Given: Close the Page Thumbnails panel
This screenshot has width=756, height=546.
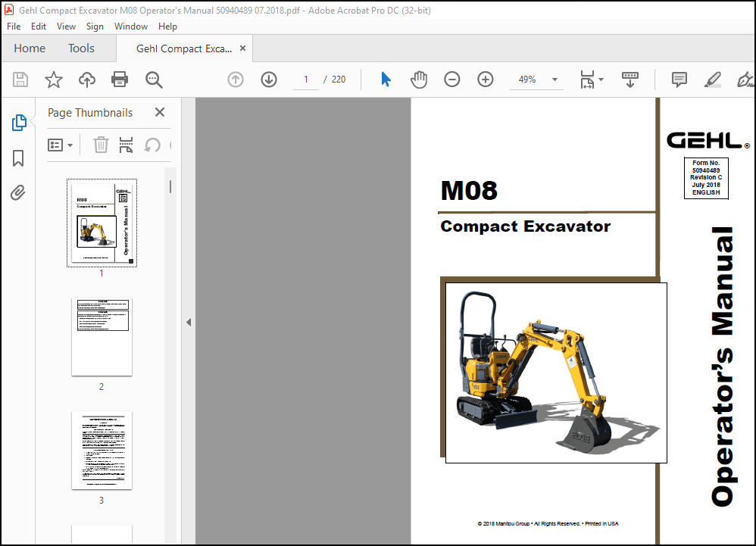Looking at the screenshot, I should [x=159, y=112].
